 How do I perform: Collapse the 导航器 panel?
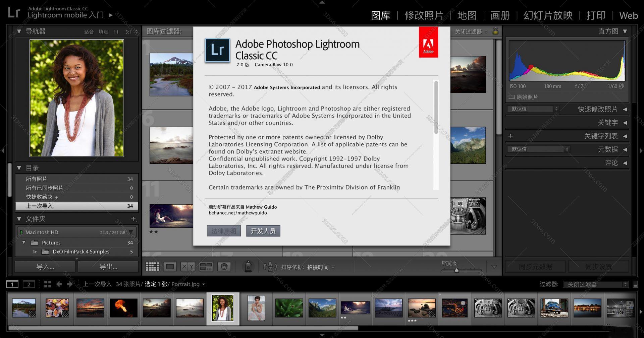point(19,31)
